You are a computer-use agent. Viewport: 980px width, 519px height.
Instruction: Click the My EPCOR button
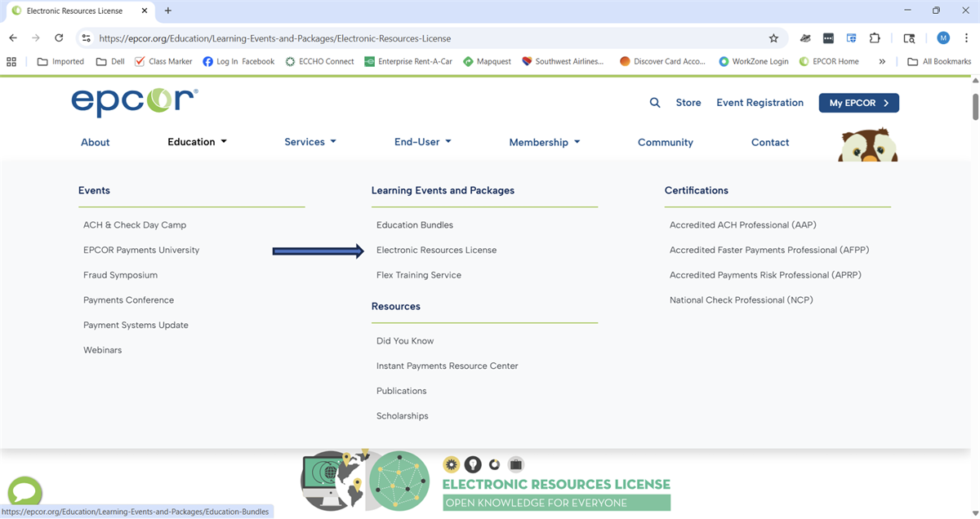[x=859, y=103]
